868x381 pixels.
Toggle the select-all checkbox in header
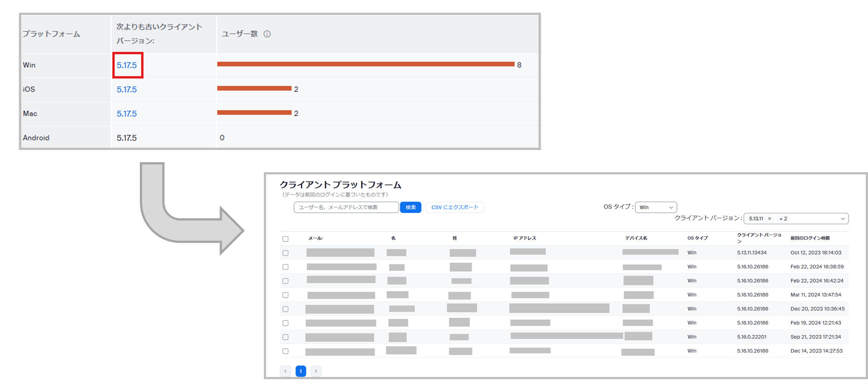click(286, 239)
